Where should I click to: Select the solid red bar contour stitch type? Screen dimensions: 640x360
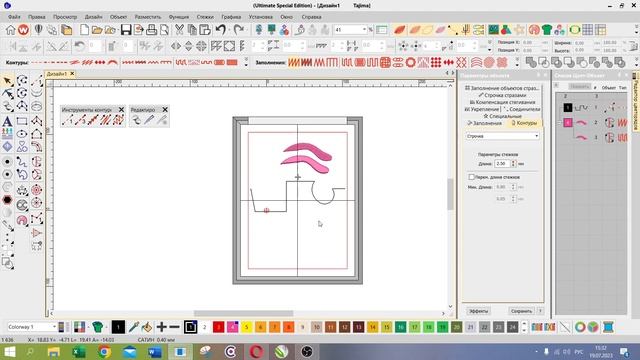(x=232, y=62)
